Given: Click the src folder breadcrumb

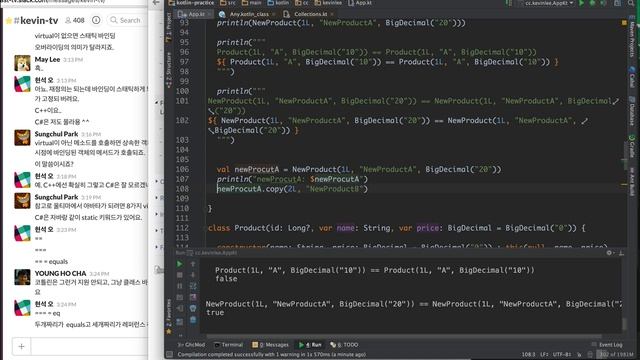Looking at the screenshot, I should (x=228, y=3).
